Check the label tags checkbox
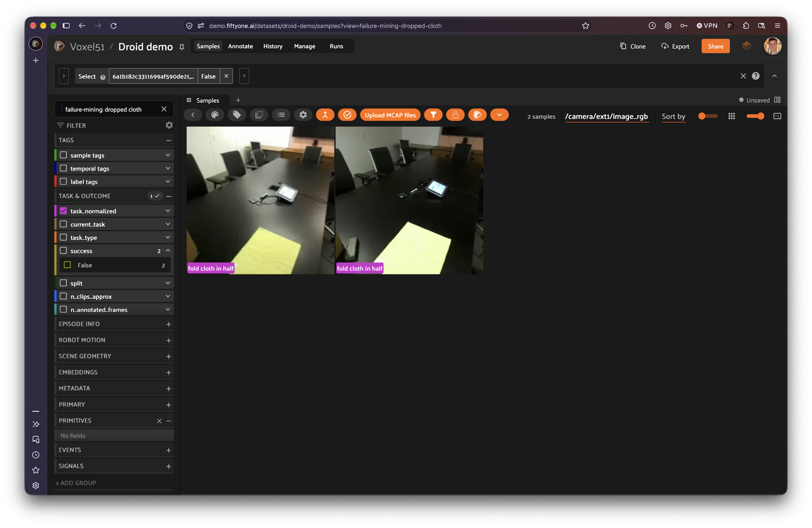 pos(63,182)
